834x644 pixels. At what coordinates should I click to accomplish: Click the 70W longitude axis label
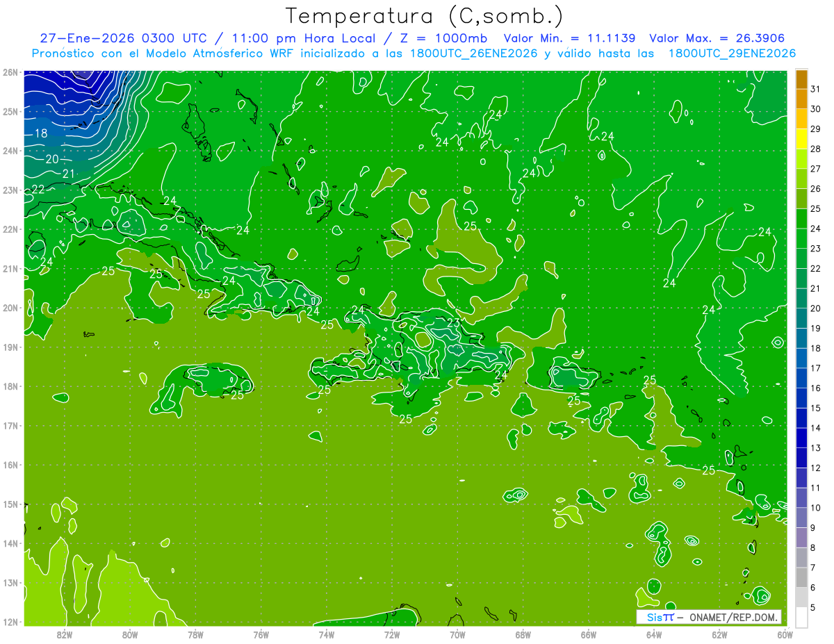pyautogui.click(x=457, y=634)
